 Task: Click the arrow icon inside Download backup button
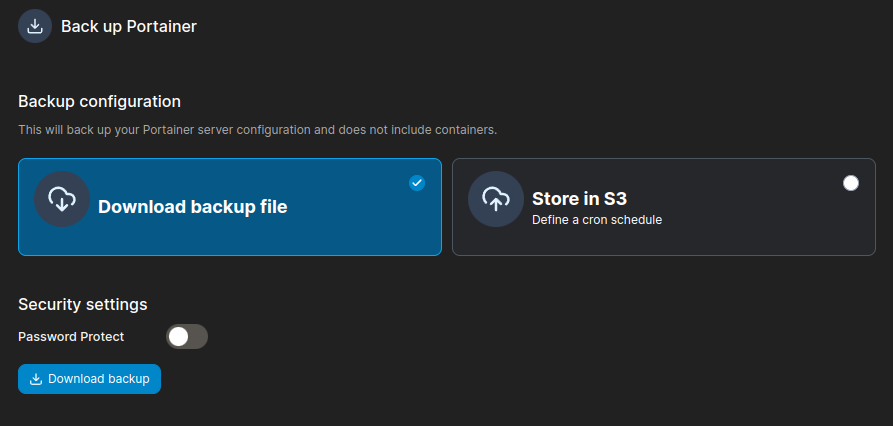(36, 379)
